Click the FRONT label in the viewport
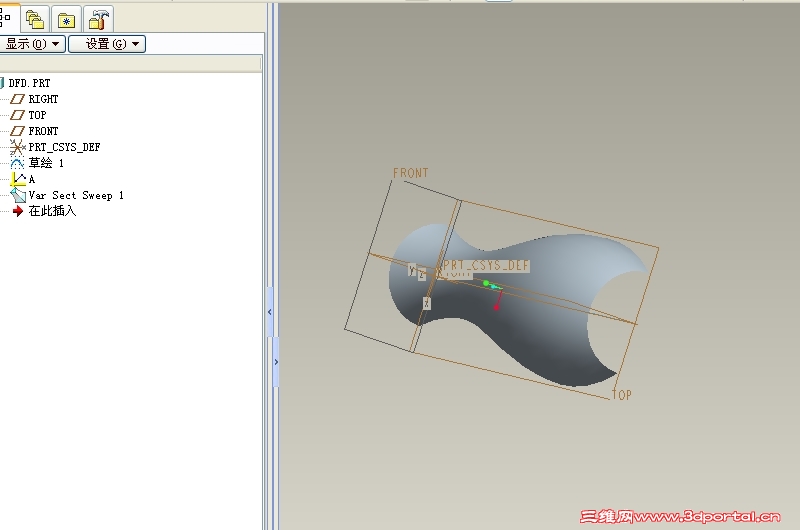The height and width of the screenshot is (530, 800). (x=410, y=173)
